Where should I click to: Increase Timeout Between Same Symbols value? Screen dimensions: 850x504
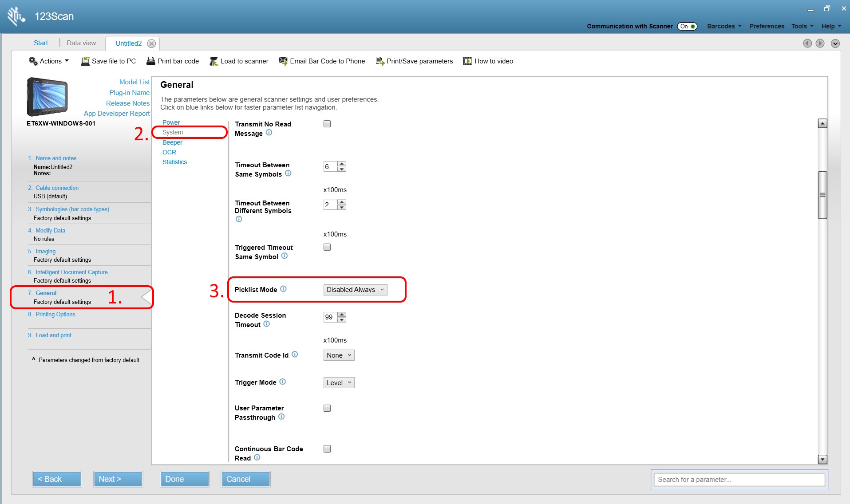(x=342, y=164)
